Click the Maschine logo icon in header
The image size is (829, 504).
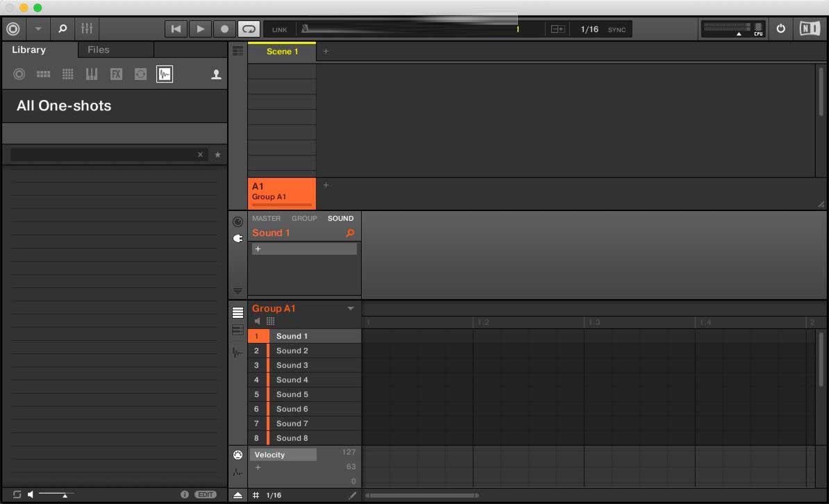pos(13,28)
